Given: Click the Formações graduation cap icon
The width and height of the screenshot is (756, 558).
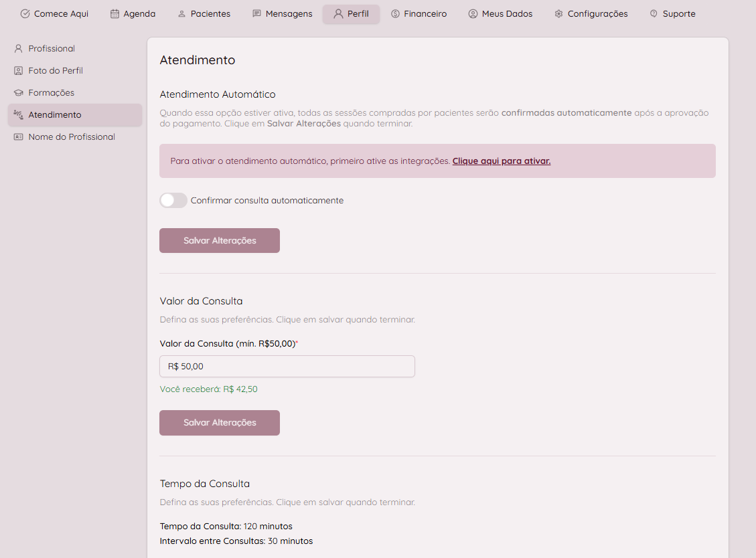Looking at the screenshot, I should point(18,93).
